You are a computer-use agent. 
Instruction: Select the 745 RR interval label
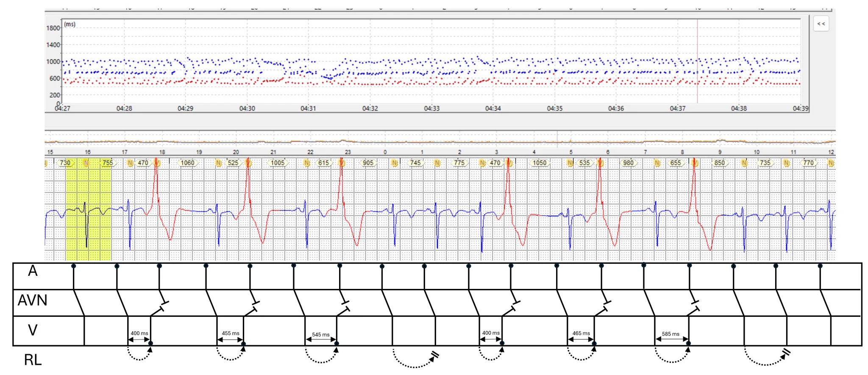click(x=415, y=163)
